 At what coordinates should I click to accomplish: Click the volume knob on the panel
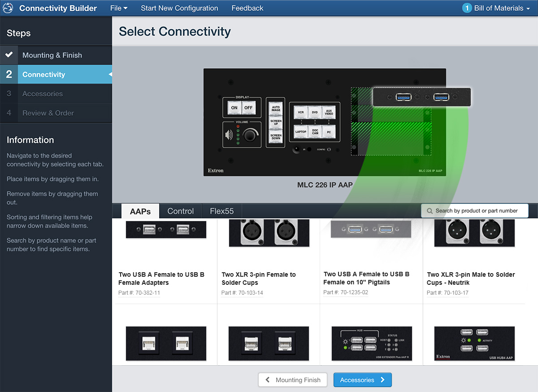point(251,135)
